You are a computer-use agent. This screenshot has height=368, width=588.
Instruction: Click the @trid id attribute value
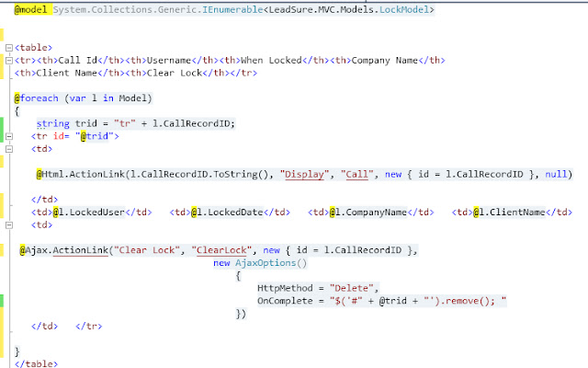coord(95,136)
